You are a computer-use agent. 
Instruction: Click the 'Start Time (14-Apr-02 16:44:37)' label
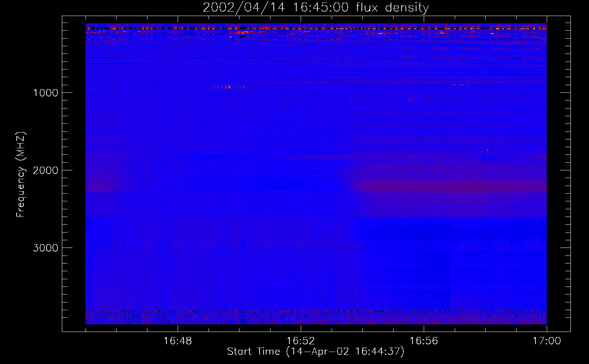pos(316,352)
